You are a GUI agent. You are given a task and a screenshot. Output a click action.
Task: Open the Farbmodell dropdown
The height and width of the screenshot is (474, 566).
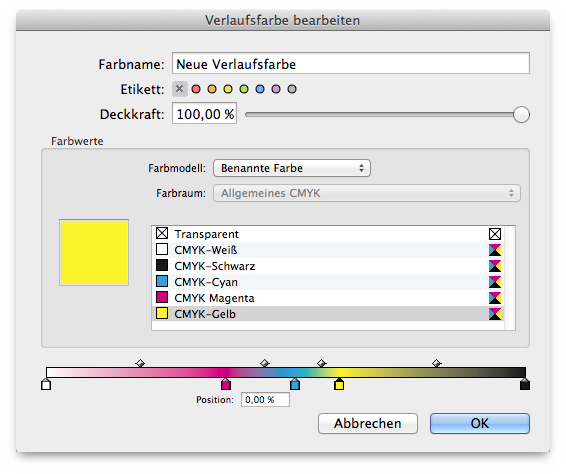(292, 168)
